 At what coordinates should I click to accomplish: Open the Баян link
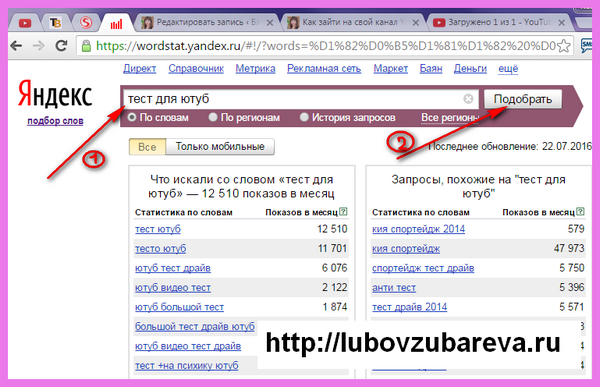(431, 69)
